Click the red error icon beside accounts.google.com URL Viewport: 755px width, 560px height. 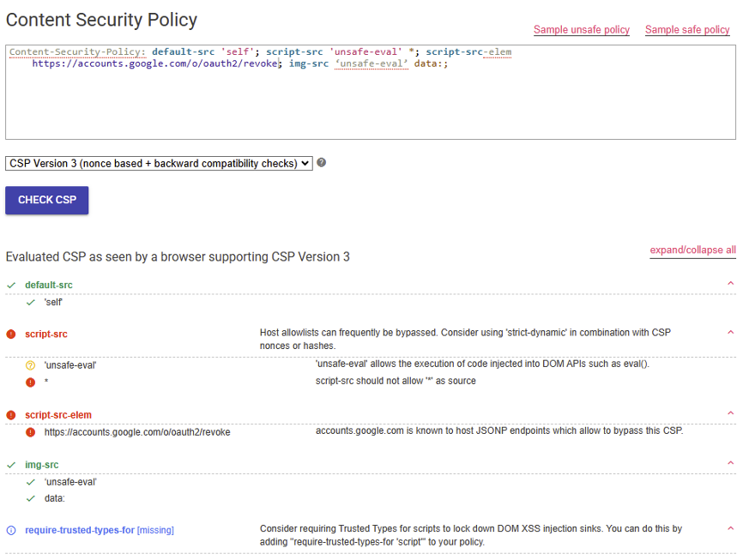31,432
